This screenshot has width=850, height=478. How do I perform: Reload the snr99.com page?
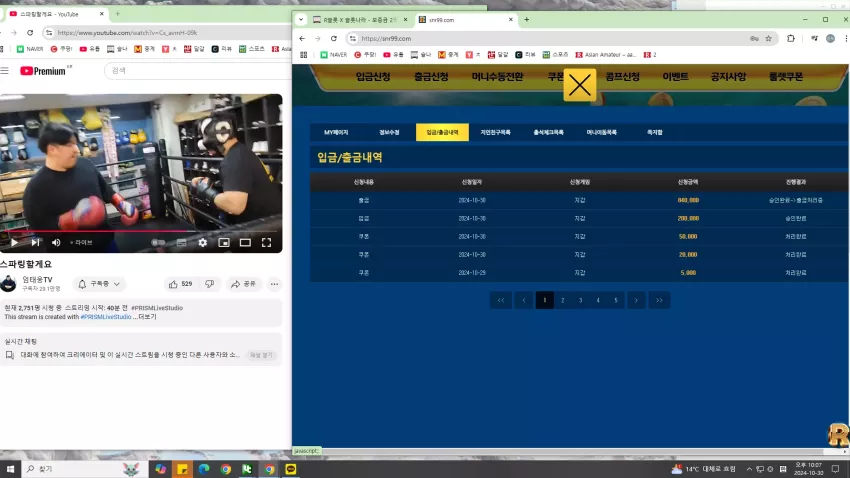334,38
